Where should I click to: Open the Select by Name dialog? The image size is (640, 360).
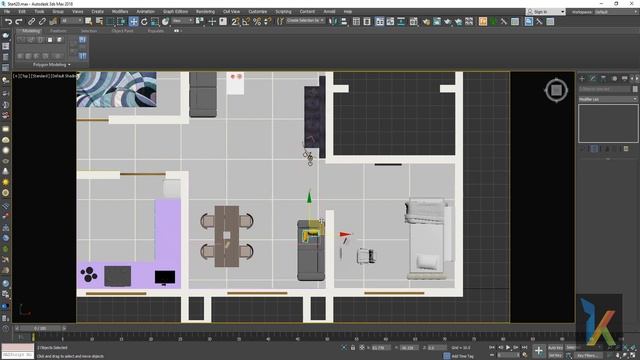point(99,21)
